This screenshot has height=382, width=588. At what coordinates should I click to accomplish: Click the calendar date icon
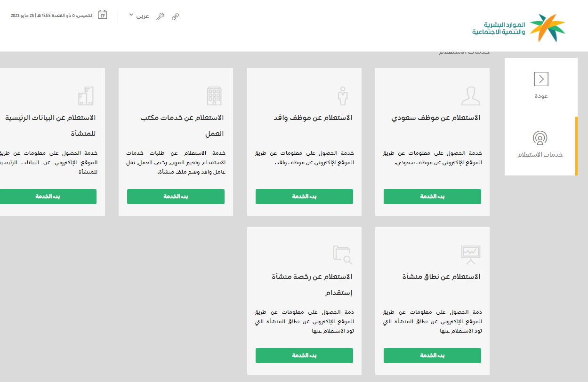coord(102,15)
